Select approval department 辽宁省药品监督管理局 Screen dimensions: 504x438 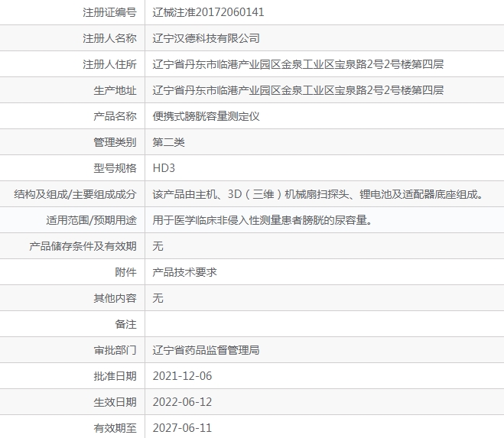206,350
